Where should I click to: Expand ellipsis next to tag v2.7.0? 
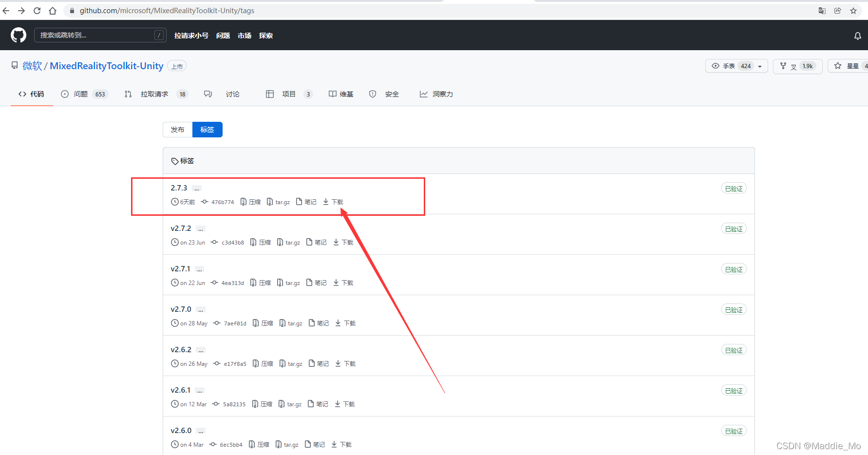(201, 310)
